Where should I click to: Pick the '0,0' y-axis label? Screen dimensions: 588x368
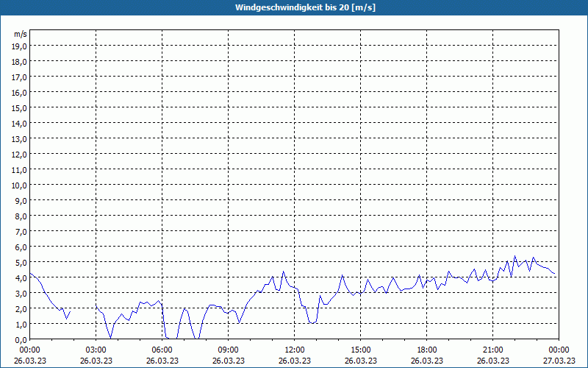pos(21,340)
